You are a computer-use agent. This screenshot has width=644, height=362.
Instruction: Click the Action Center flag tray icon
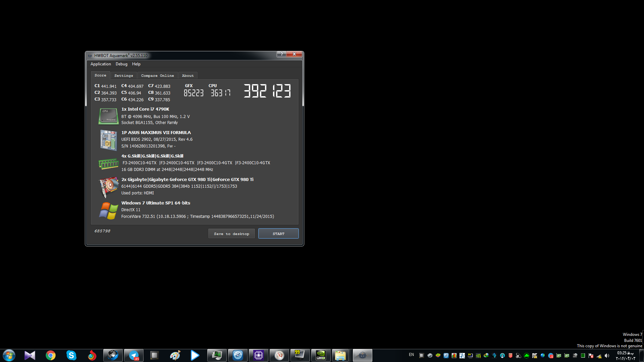click(x=591, y=356)
